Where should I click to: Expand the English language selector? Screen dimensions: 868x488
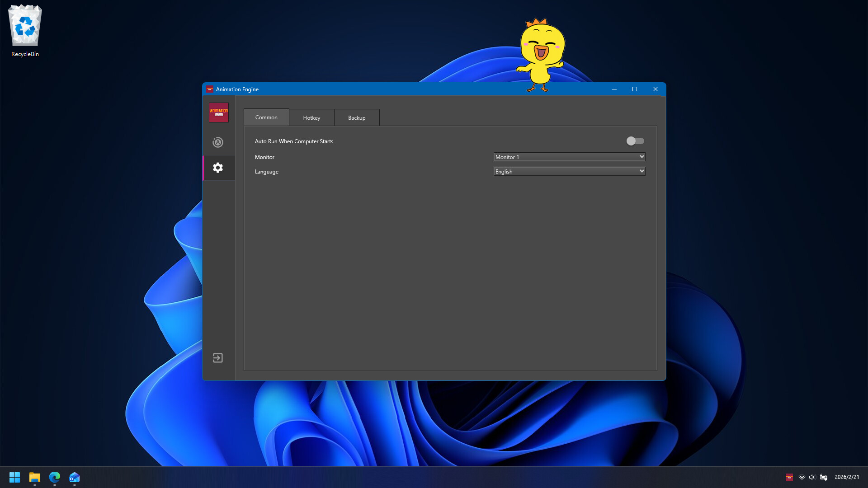coord(569,171)
